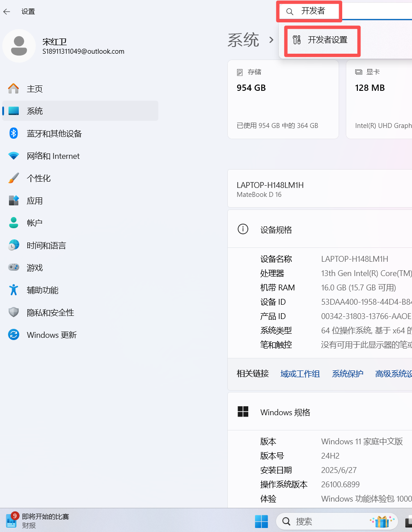Click the taskbar search magnifier icon

[x=286, y=521]
